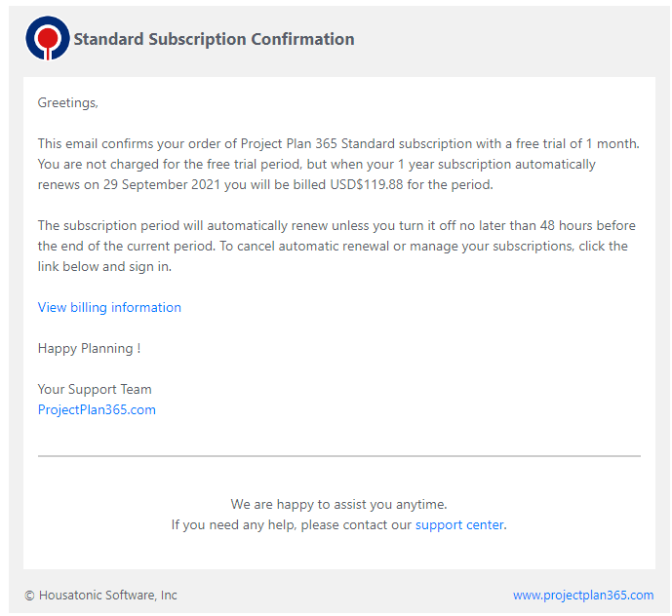Visit www.projectplan365.com in the footer
The image size is (672, 616).
click(x=583, y=595)
